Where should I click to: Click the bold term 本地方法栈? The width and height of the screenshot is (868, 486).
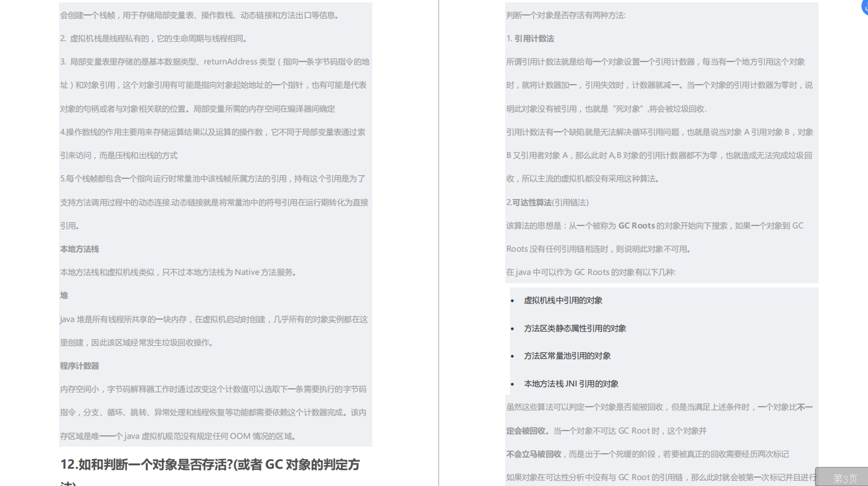click(x=79, y=249)
